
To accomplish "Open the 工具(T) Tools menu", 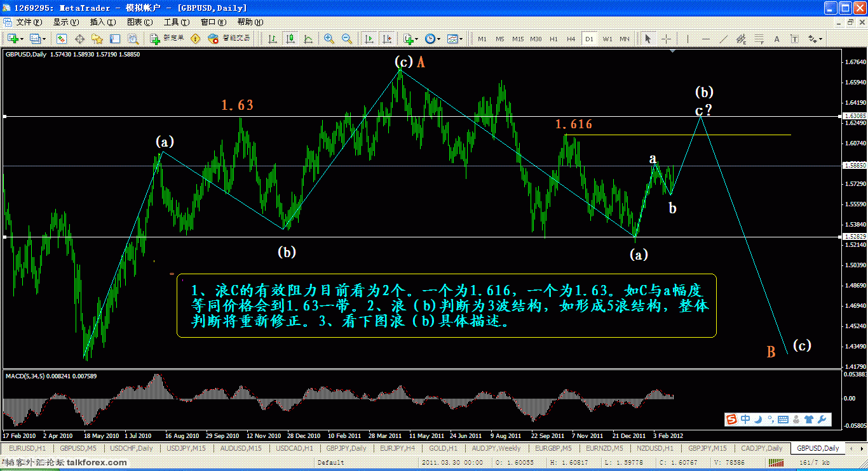I will 177,22.
